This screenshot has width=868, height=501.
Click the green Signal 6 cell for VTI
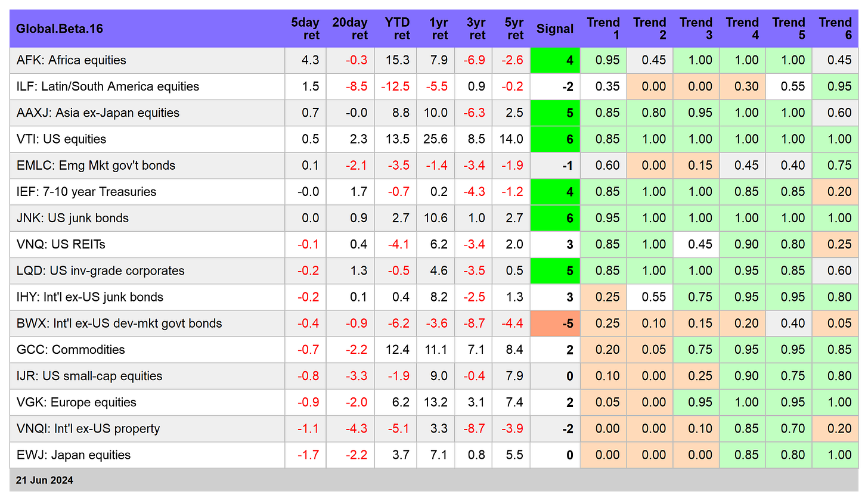pyautogui.click(x=555, y=139)
